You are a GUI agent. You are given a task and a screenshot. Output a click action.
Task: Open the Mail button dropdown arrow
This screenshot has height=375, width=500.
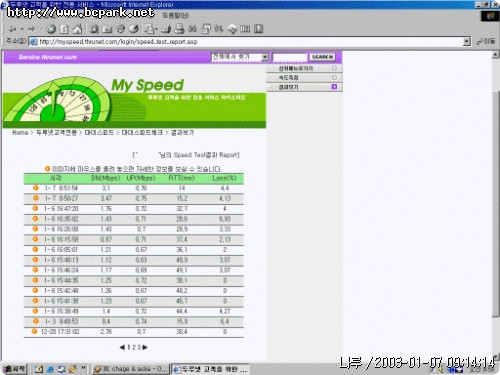[156, 29]
